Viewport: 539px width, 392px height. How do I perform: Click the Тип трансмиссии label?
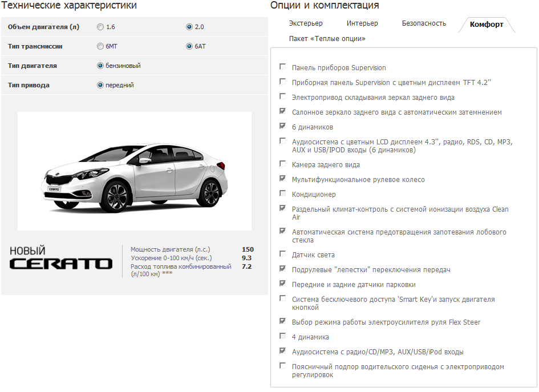[x=35, y=46]
